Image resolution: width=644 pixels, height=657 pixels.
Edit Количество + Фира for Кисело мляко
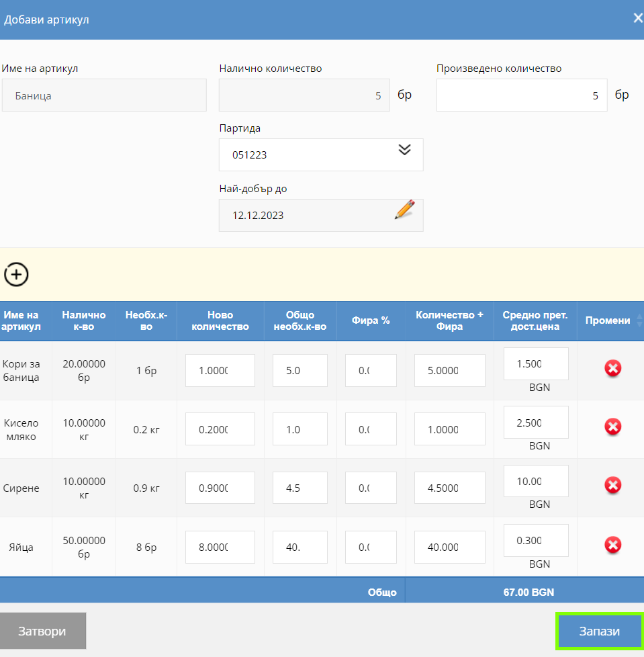450,429
